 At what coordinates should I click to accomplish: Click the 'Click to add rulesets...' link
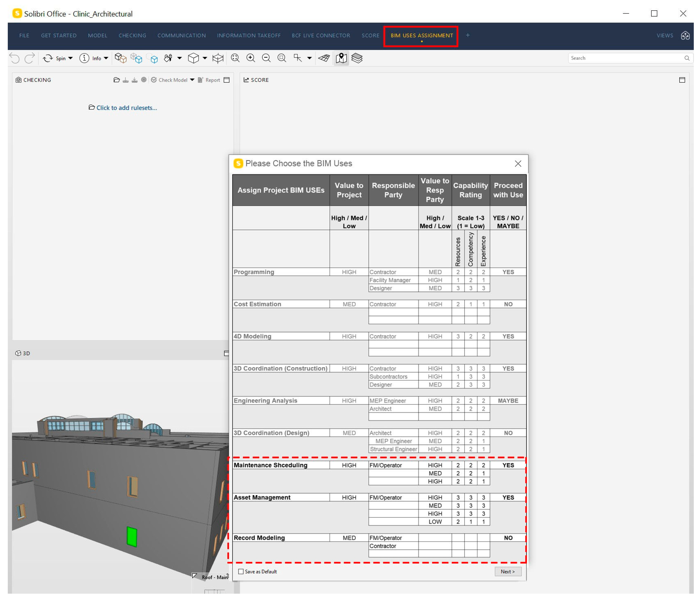tap(126, 108)
